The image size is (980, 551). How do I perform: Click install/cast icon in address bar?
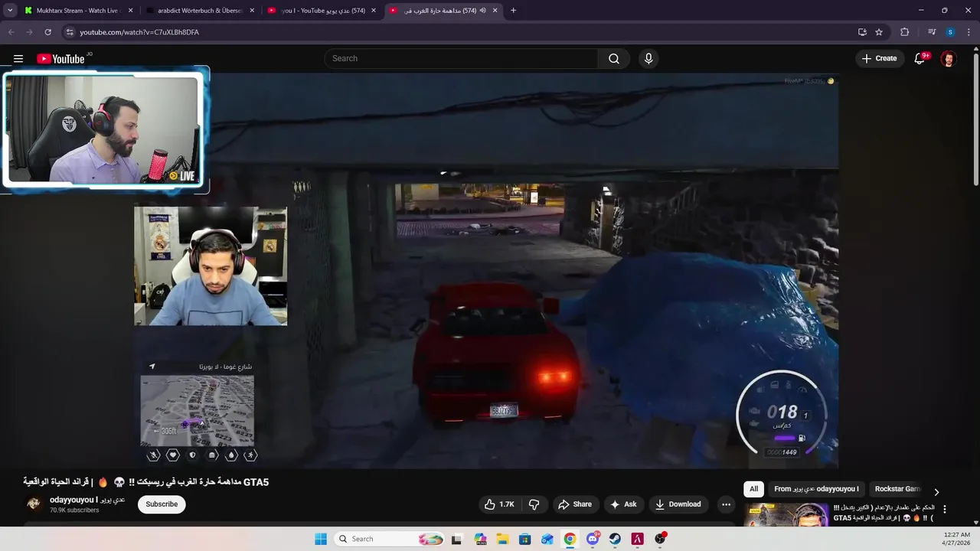click(x=862, y=32)
